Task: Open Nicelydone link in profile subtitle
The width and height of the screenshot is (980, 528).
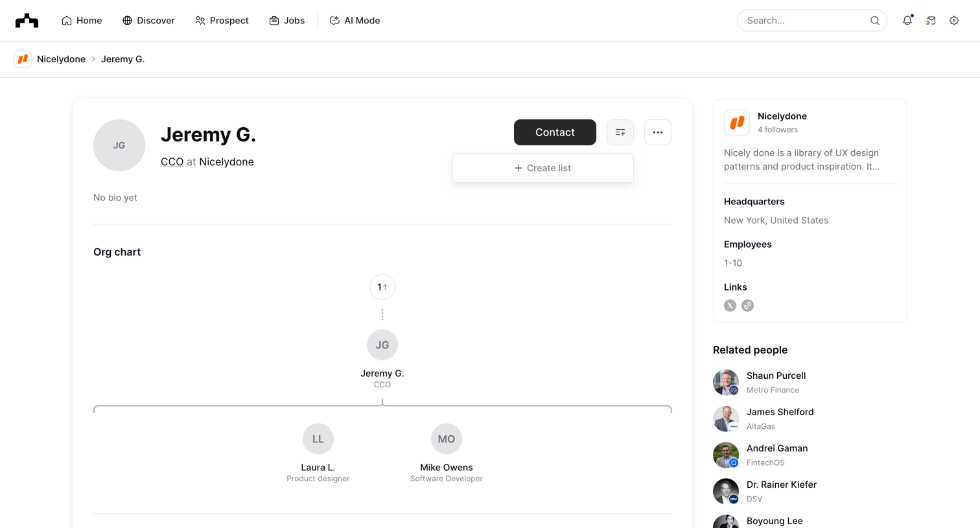Action: click(226, 162)
